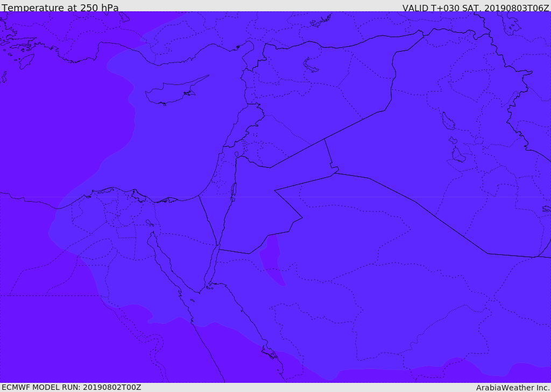
Task: Click the 'VALID T+030 SAT. 20190803T06Z' label
Action: click(x=476, y=8)
